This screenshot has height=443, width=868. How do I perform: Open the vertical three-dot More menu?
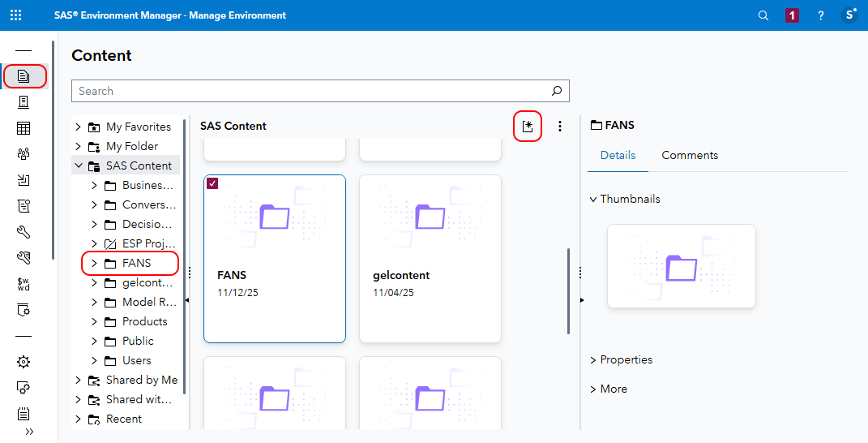pyautogui.click(x=560, y=126)
